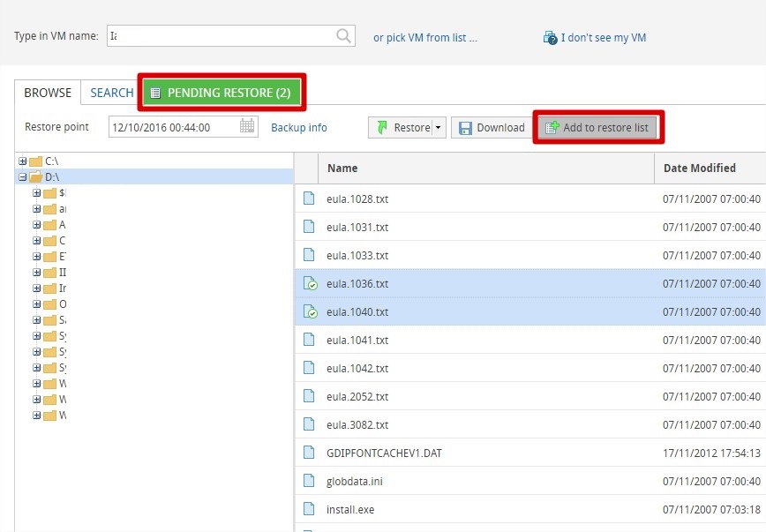Click the search magnifier icon in VM name field
766x532 pixels.
click(343, 36)
